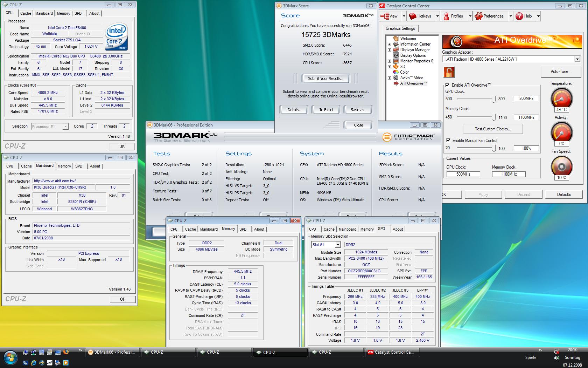Adjust the GPU Clock slider handle
The height and width of the screenshot is (368, 588).
tap(494, 99)
